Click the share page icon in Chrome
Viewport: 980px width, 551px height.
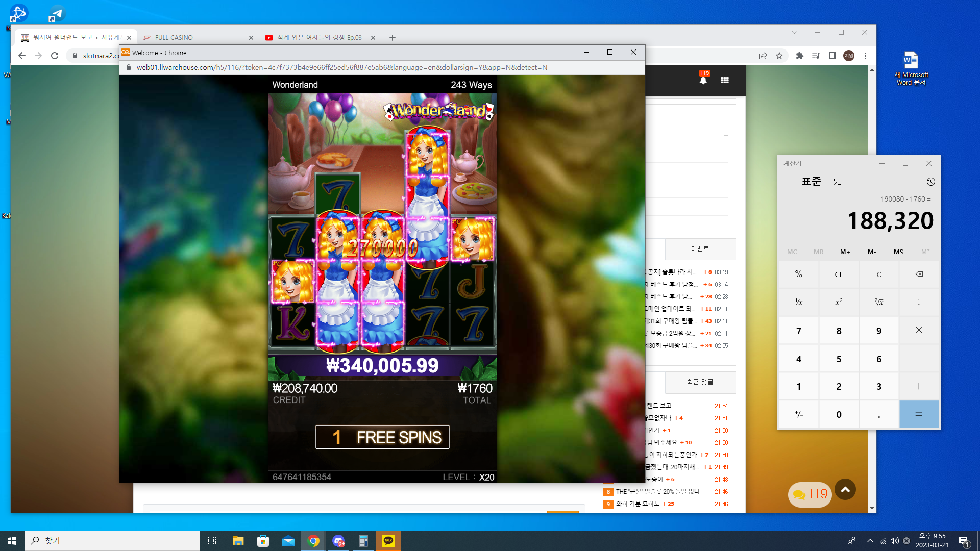(x=763, y=56)
